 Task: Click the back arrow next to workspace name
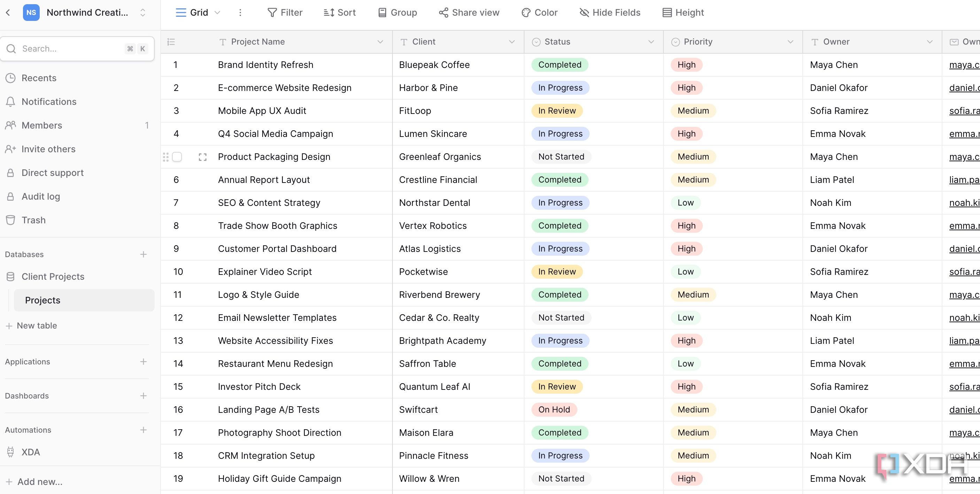click(x=8, y=13)
